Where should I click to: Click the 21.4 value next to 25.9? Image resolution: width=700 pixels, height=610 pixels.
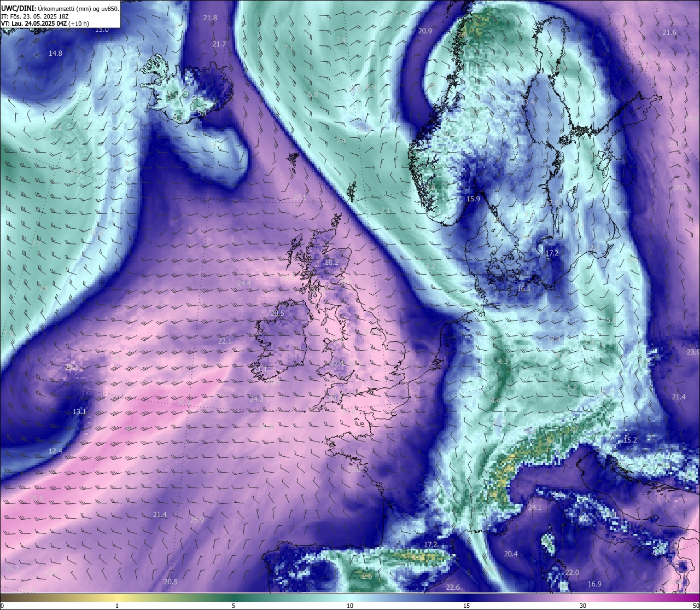[160, 515]
